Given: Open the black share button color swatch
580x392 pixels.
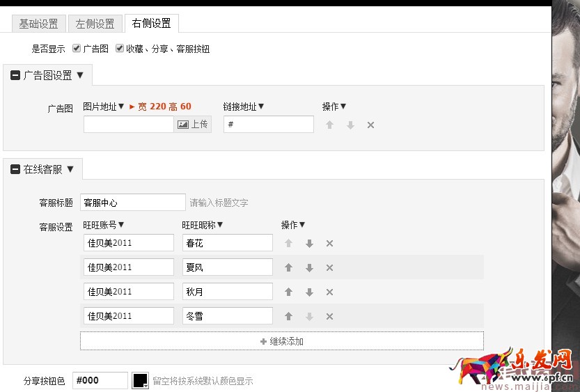Looking at the screenshot, I should (141, 381).
